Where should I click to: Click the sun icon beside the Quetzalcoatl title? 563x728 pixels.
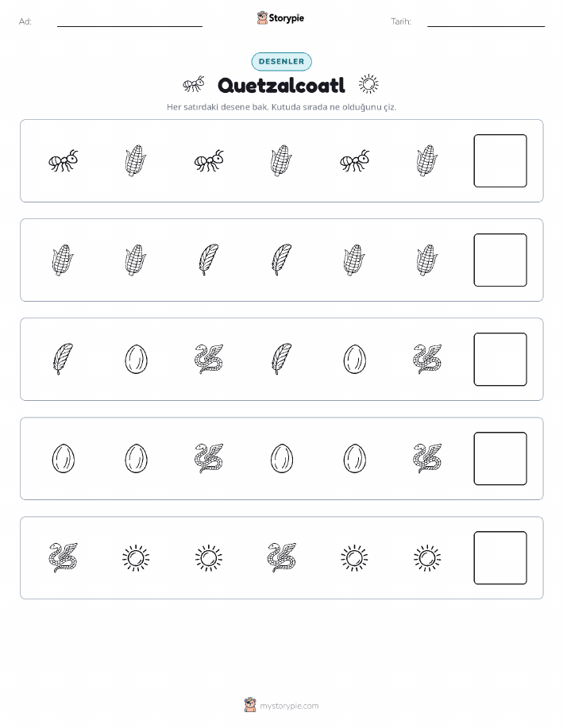[368, 84]
